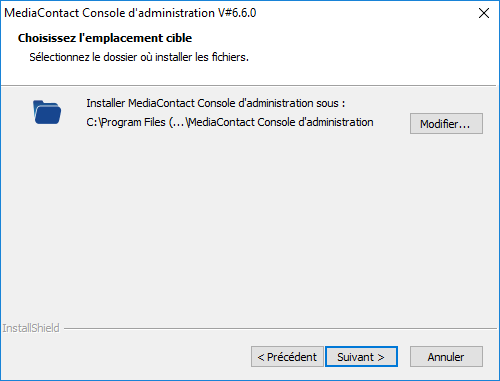This screenshot has width=500, height=381.
Task: Click the empty gray dialog body area
Action: [250, 227]
